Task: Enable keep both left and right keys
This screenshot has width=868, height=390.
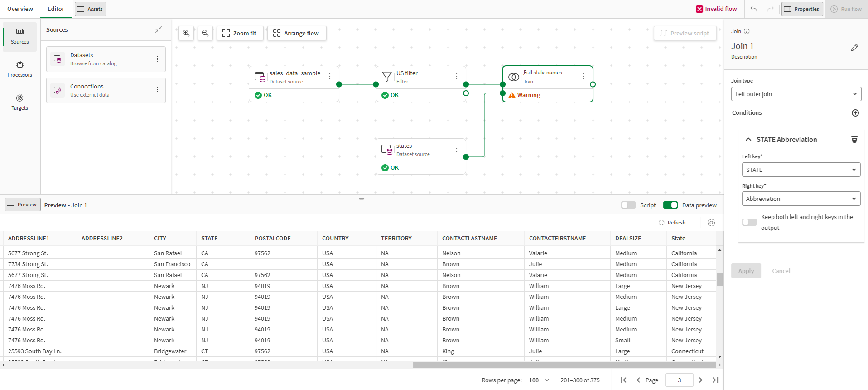Action: coord(749,222)
